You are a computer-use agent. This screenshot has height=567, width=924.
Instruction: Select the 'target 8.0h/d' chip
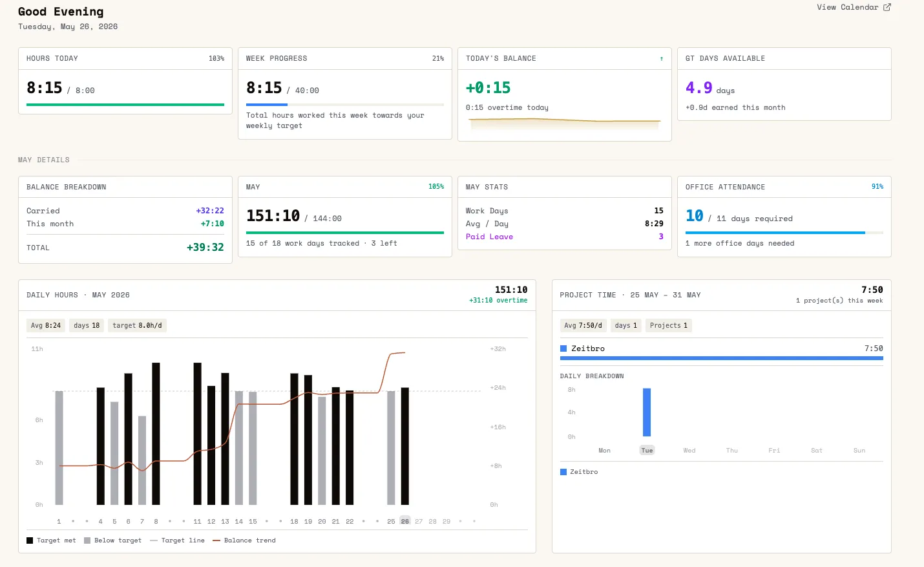pyautogui.click(x=137, y=325)
